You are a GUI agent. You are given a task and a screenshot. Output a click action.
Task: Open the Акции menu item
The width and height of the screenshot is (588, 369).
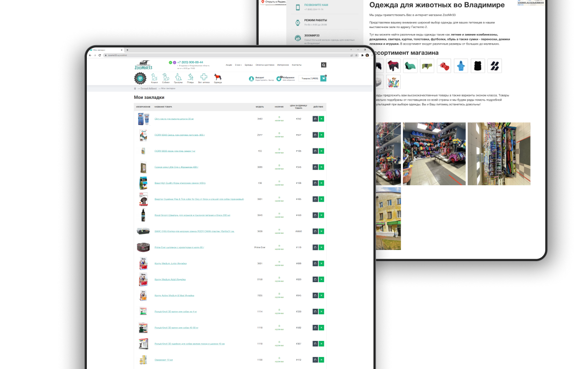[229, 65]
